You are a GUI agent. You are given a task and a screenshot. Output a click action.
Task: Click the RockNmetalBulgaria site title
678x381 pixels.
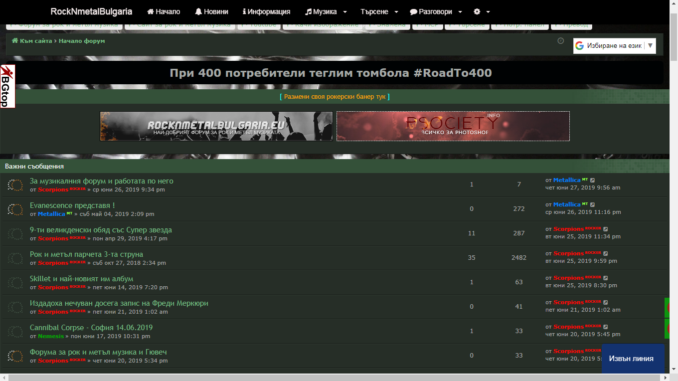click(x=91, y=12)
